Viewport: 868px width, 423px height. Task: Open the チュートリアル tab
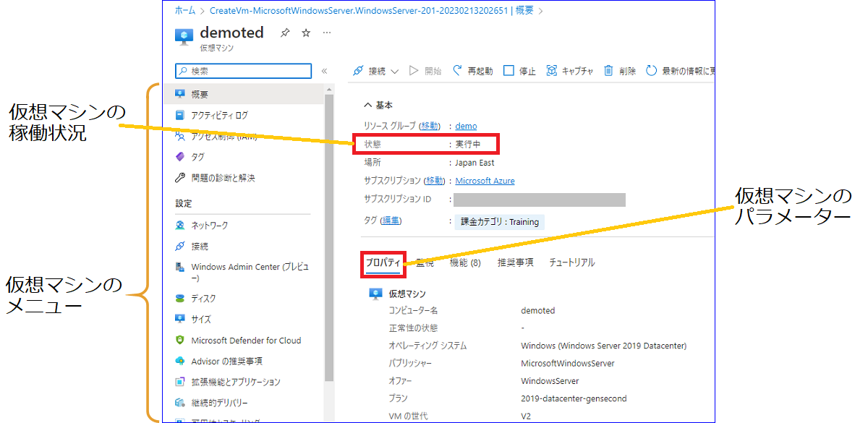[571, 262]
